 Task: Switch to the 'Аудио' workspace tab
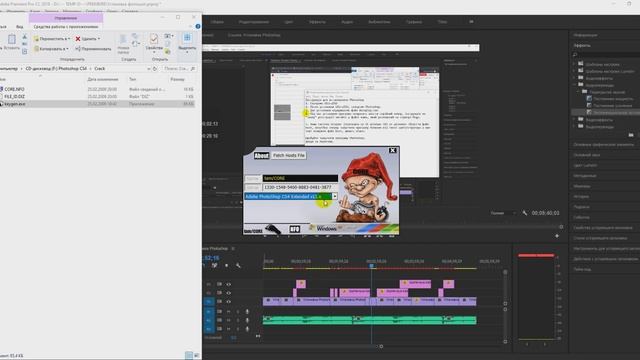click(347, 22)
